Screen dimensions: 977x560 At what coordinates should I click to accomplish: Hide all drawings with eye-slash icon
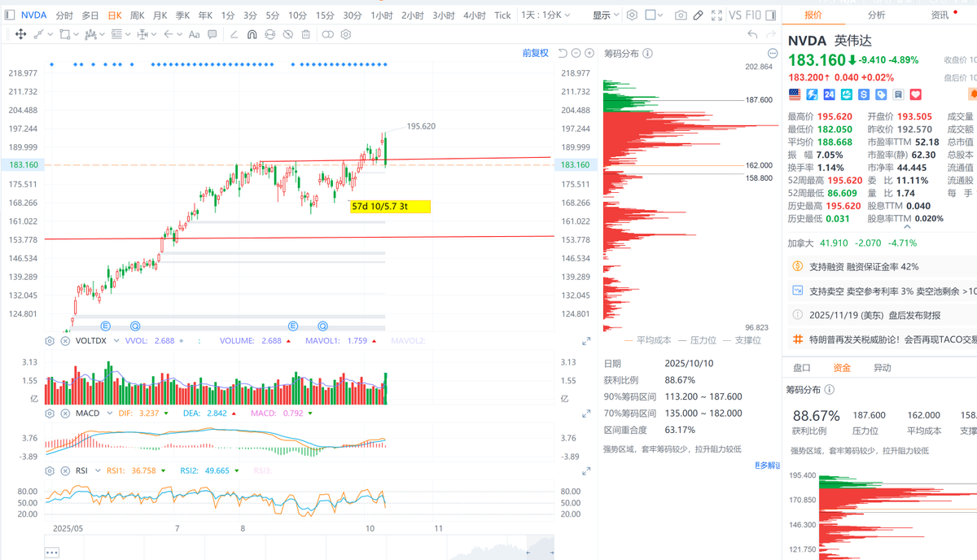point(288,34)
